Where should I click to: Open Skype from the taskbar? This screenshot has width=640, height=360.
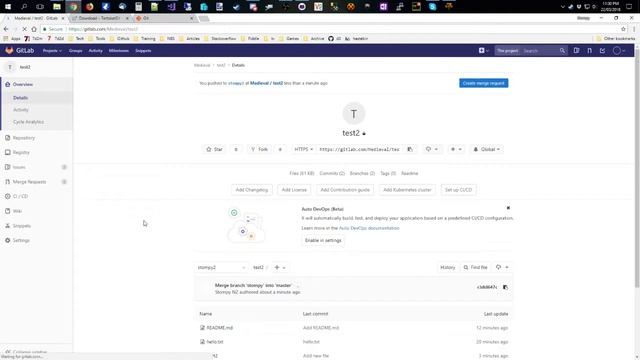432,7
